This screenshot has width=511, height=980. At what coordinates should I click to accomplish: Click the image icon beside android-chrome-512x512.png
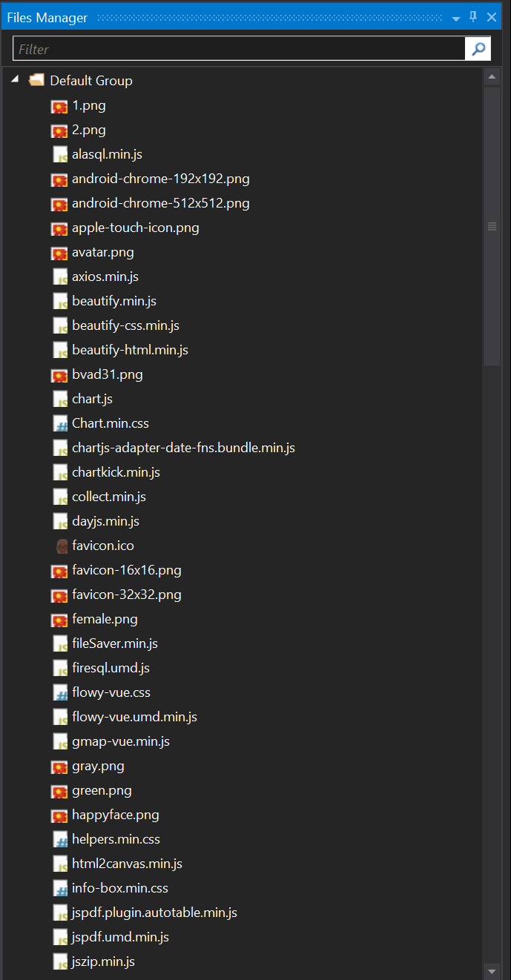point(59,204)
